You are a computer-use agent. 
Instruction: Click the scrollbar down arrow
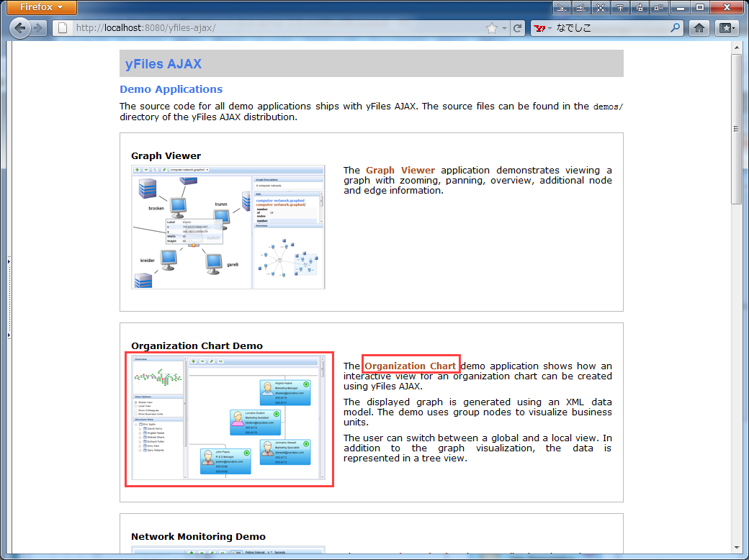[736, 545]
